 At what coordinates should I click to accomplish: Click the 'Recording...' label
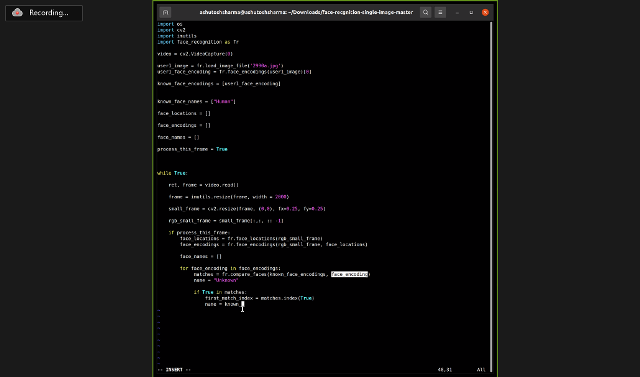[49, 13]
